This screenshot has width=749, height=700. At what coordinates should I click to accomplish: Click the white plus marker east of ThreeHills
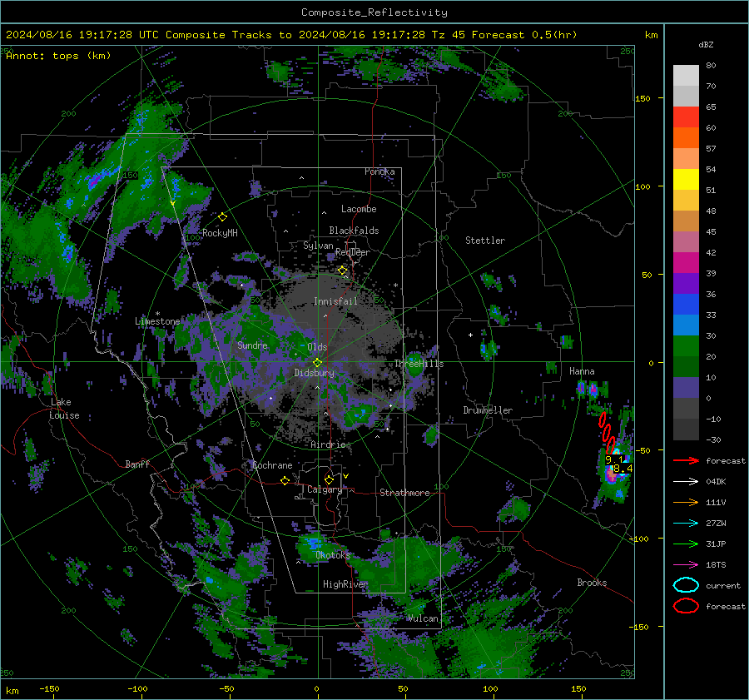[470, 335]
